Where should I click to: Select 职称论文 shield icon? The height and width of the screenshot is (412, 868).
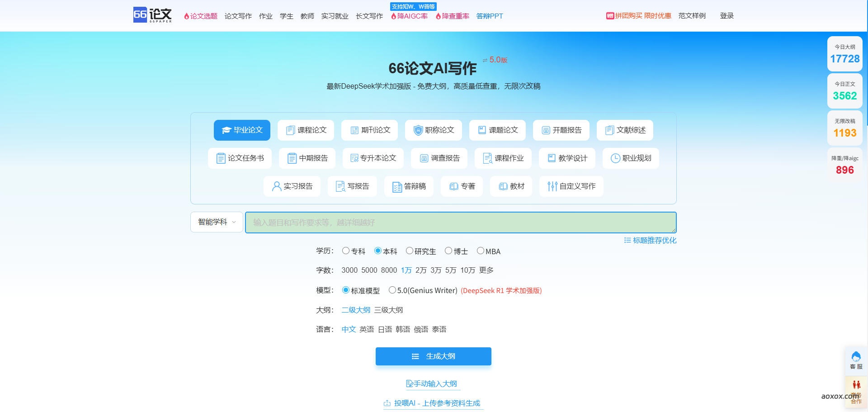pos(418,130)
